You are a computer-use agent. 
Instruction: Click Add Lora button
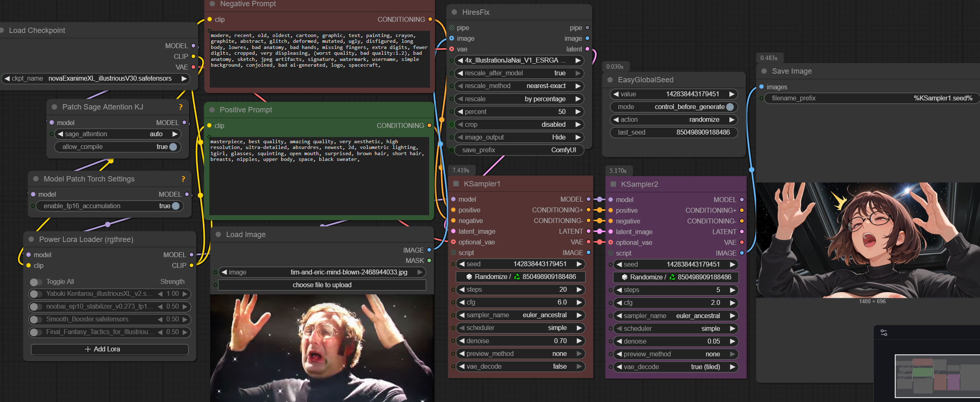(109, 349)
